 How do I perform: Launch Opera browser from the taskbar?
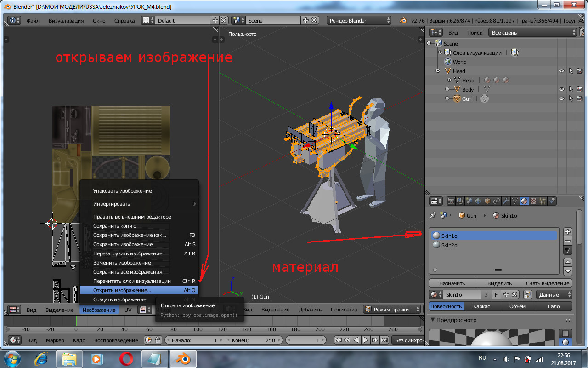click(x=126, y=358)
